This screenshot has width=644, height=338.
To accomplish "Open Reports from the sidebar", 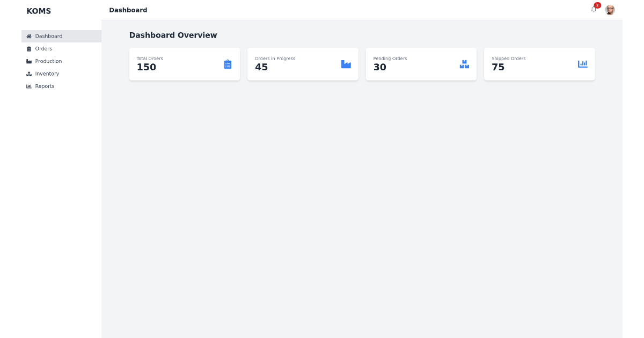I will pos(46,86).
